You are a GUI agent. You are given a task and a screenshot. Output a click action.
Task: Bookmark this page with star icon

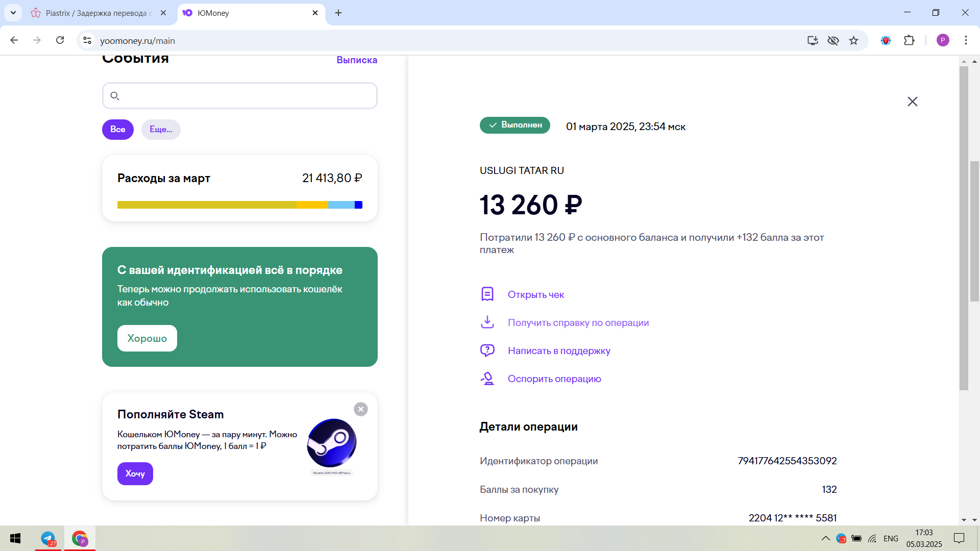click(x=853, y=40)
